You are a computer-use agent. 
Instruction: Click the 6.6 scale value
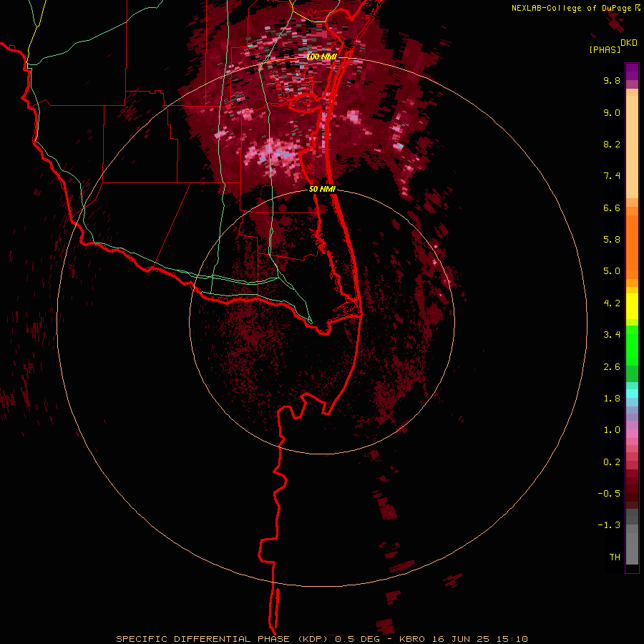612,208
